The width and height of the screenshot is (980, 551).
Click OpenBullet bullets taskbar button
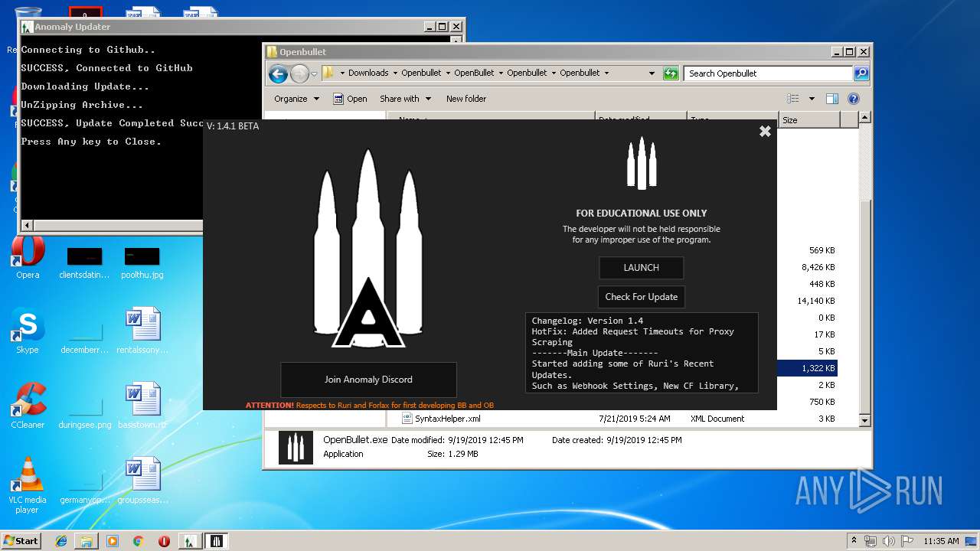[217, 541]
